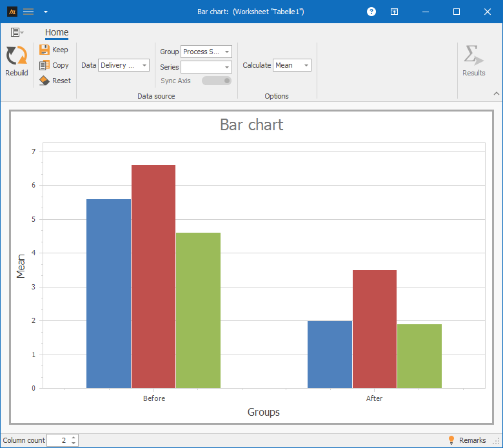The image size is (503, 448).
Task: Open the Results sigma icon
Action: click(473, 56)
